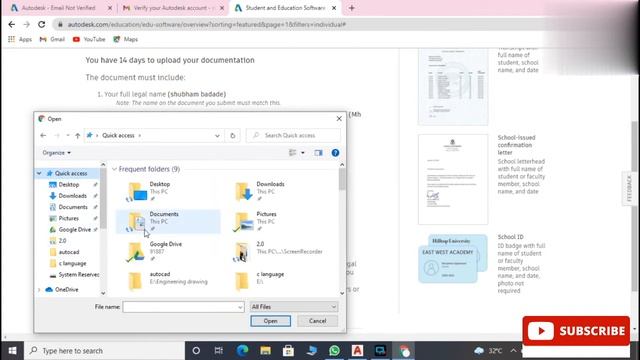
Task: Open the autocad Engineering drawing folder
Action: [168, 281]
